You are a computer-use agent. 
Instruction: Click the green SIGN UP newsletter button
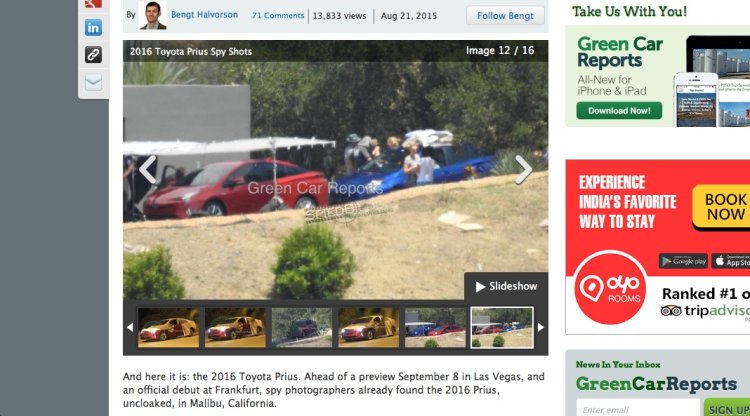click(728, 409)
